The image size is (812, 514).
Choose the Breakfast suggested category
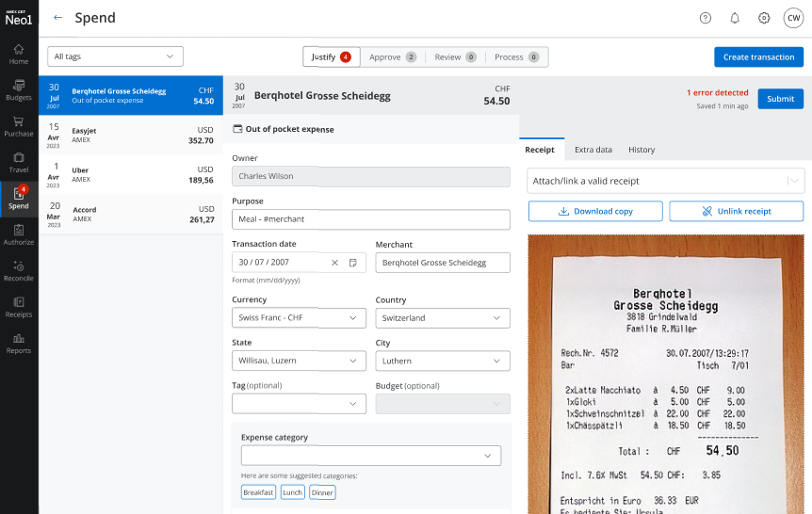point(258,492)
